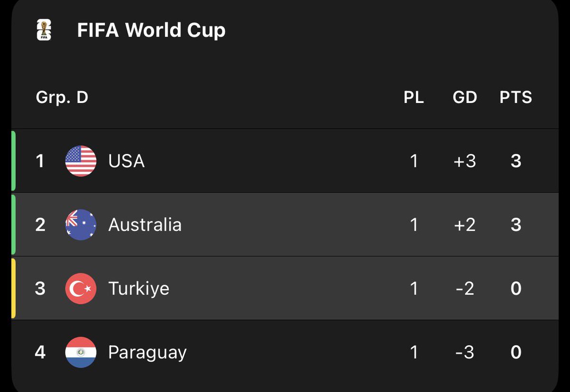The width and height of the screenshot is (570, 392).
Task: Click the PL column header
Action: pos(414,97)
